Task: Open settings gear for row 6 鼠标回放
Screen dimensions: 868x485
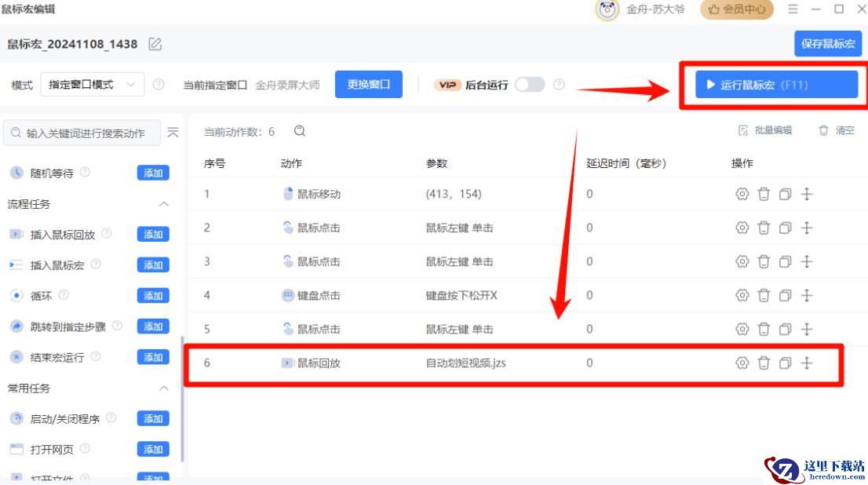Action: [x=742, y=363]
